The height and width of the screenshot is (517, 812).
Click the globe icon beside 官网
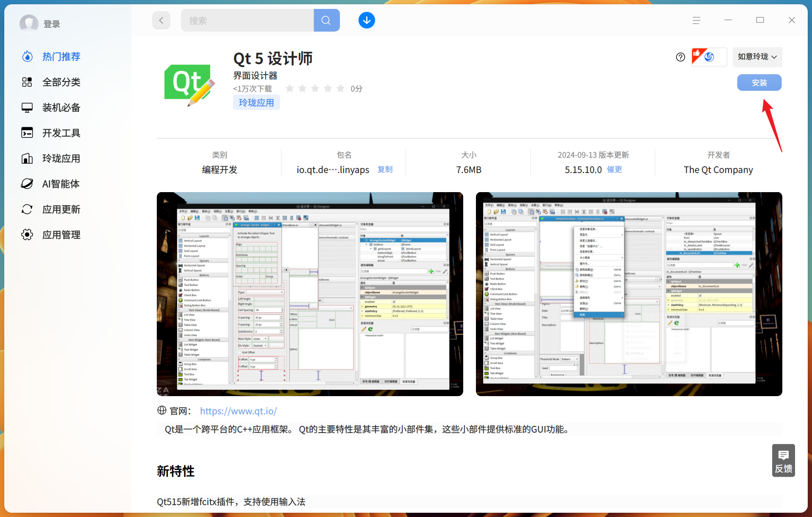[x=162, y=410]
